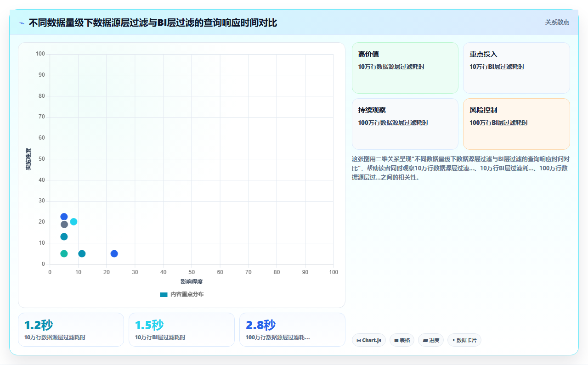This screenshot has width=588, height=365.
Task: Click the y-axis tick label 100
Action: (x=40, y=54)
